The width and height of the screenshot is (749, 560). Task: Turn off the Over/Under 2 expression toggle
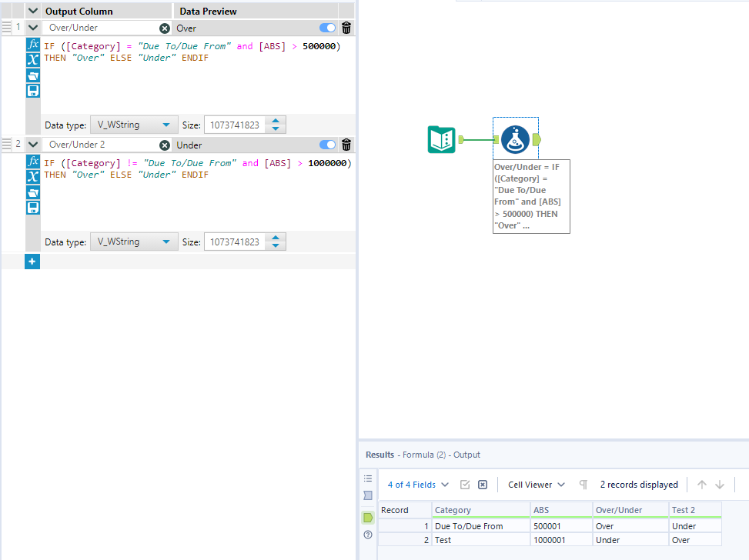pyautogui.click(x=326, y=144)
